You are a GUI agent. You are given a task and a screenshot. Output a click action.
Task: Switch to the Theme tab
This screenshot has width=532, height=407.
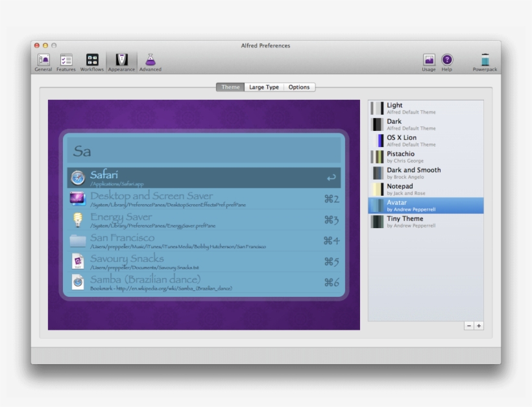(x=230, y=87)
